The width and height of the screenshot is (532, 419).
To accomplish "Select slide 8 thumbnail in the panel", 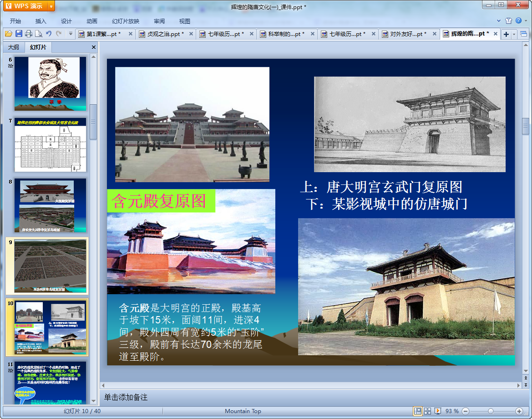I will point(50,205).
